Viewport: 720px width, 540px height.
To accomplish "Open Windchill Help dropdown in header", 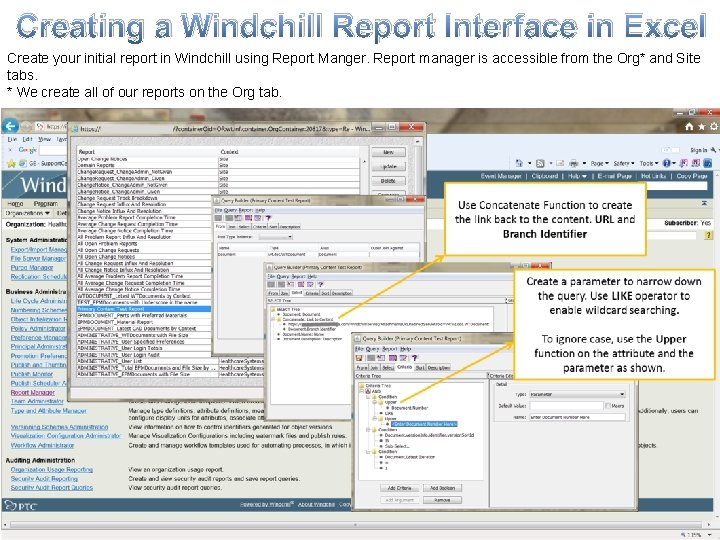I will (x=577, y=176).
